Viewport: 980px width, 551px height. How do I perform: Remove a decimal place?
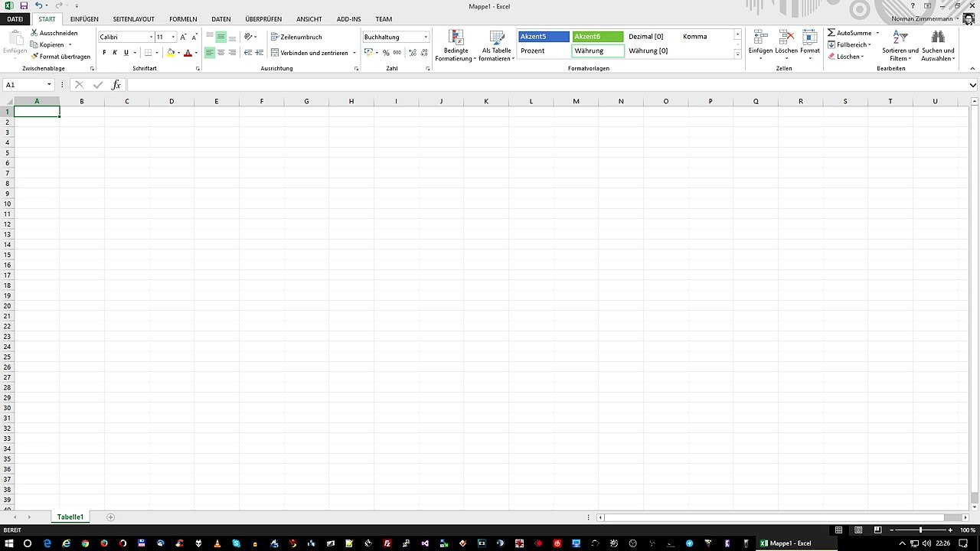pyautogui.click(x=423, y=53)
